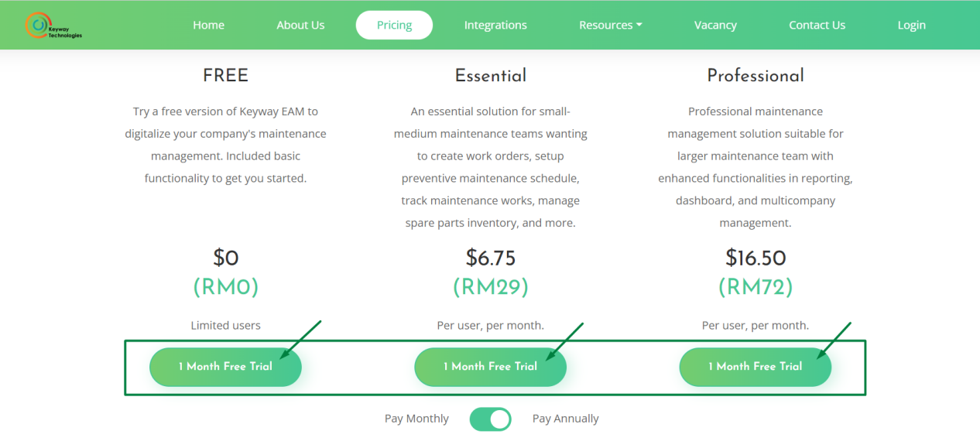Open the Login page
The height and width of the screenshot is (448, 980).
(x=911, y=25)
